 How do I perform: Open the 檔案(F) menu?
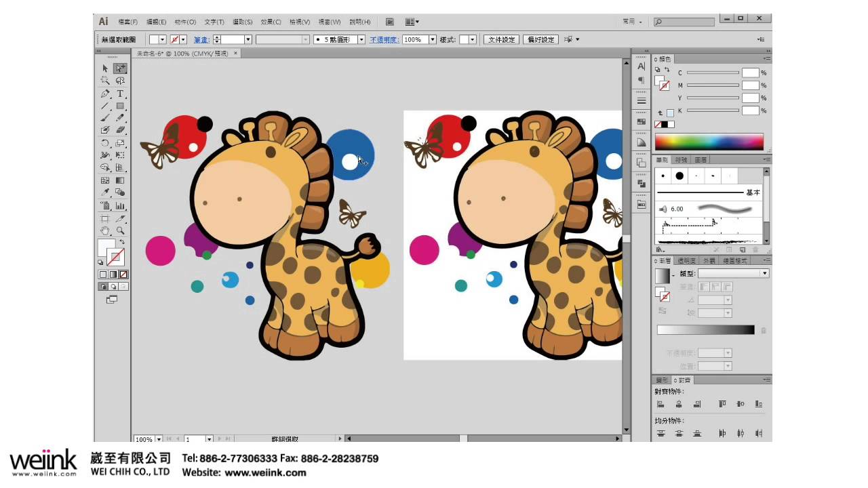click(x=127, y=22)
